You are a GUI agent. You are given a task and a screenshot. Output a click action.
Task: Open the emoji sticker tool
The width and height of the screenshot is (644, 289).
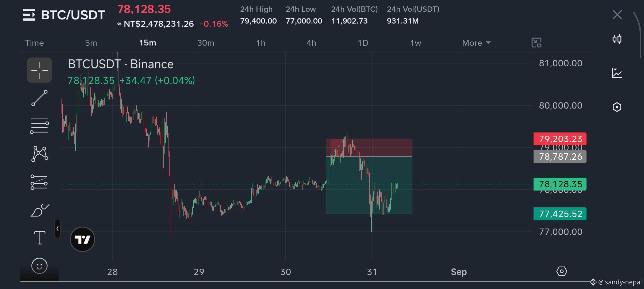click(x=39, y=266)
